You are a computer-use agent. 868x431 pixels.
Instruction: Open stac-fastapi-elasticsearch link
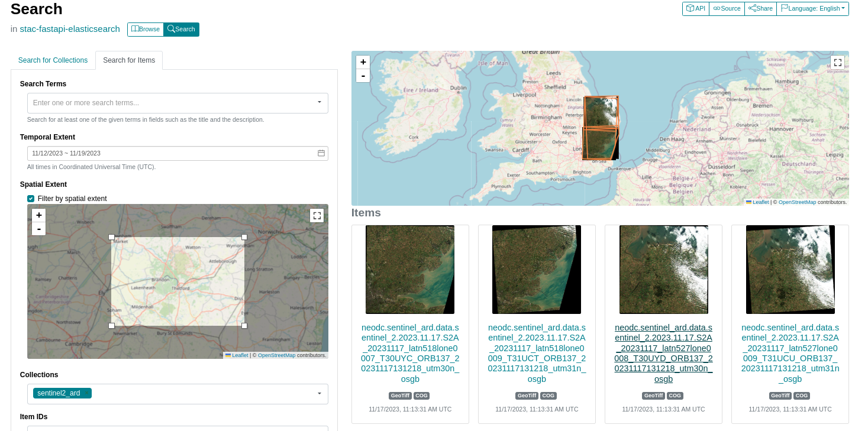70,28
